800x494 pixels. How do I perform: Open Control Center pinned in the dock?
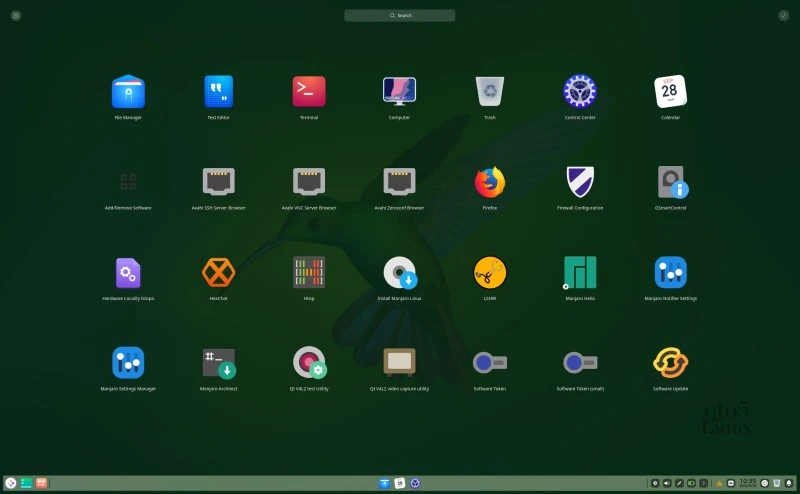point(415,483)
